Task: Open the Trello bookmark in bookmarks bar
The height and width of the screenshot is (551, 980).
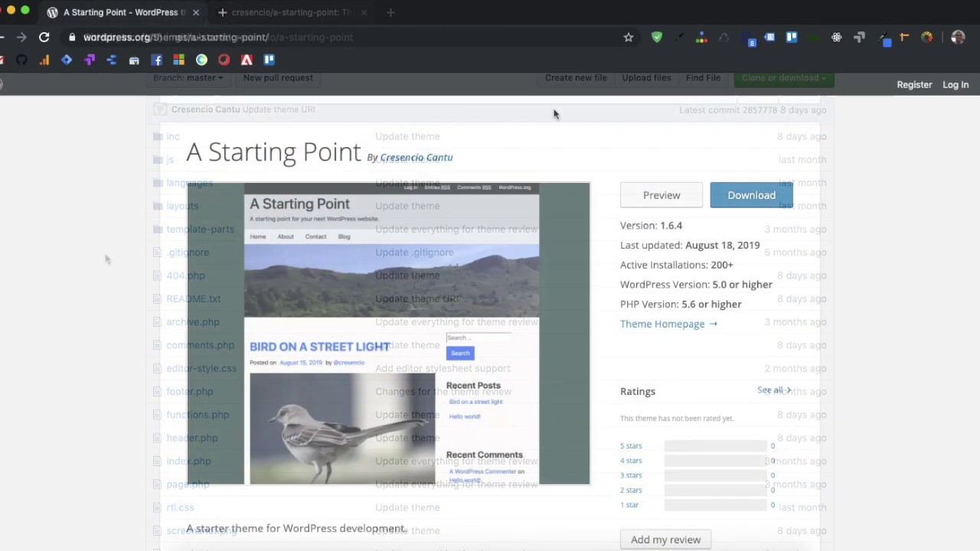Action: (269, 60)
